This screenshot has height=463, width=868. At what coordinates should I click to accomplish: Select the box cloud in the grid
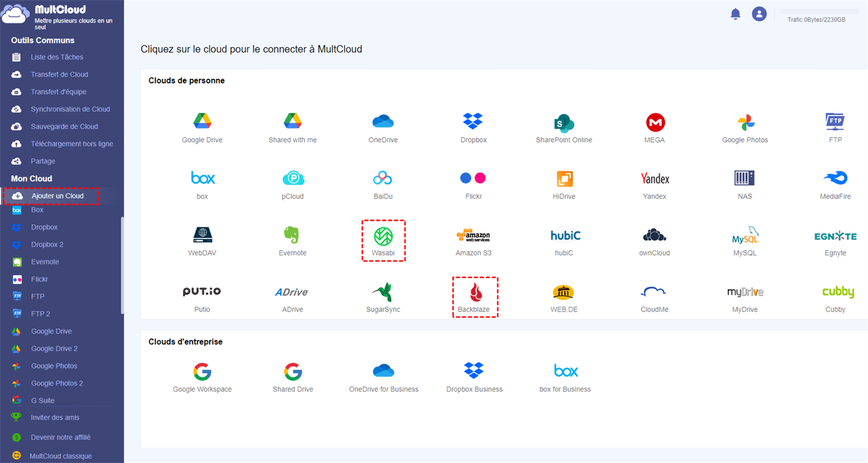(202, 184)
